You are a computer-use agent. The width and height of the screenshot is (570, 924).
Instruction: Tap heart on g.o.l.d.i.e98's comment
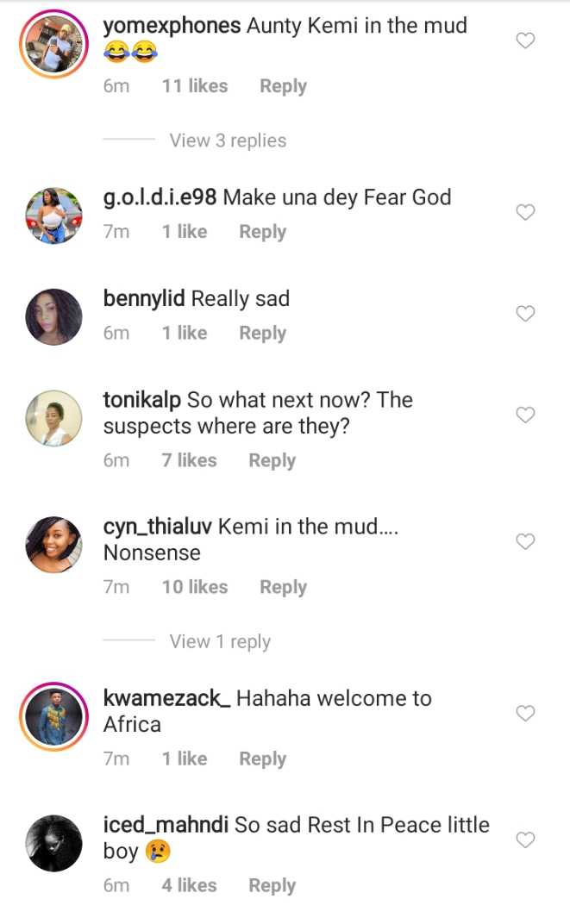click(x=525, y=212)
